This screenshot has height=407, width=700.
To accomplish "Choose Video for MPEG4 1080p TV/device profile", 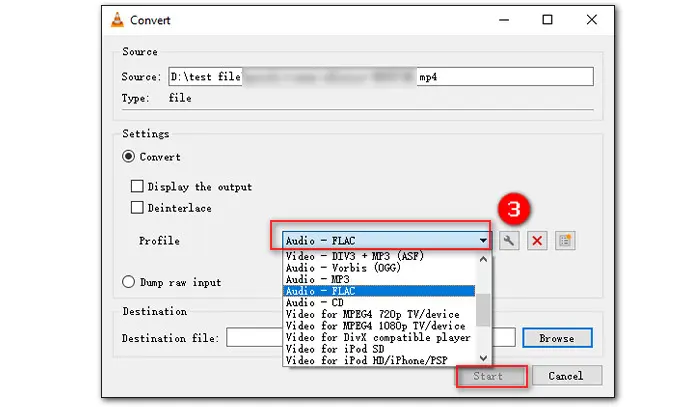I will [x=379, y=326].
